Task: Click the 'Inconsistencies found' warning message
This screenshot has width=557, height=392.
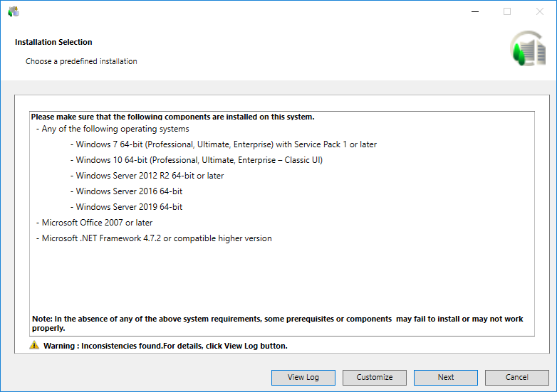Action: (165, 346)
